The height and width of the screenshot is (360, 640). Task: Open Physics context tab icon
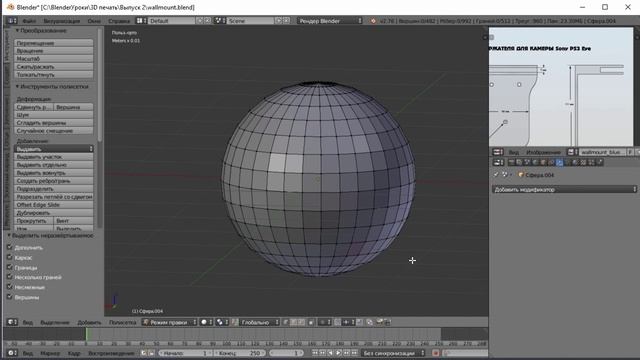(600, 162)
